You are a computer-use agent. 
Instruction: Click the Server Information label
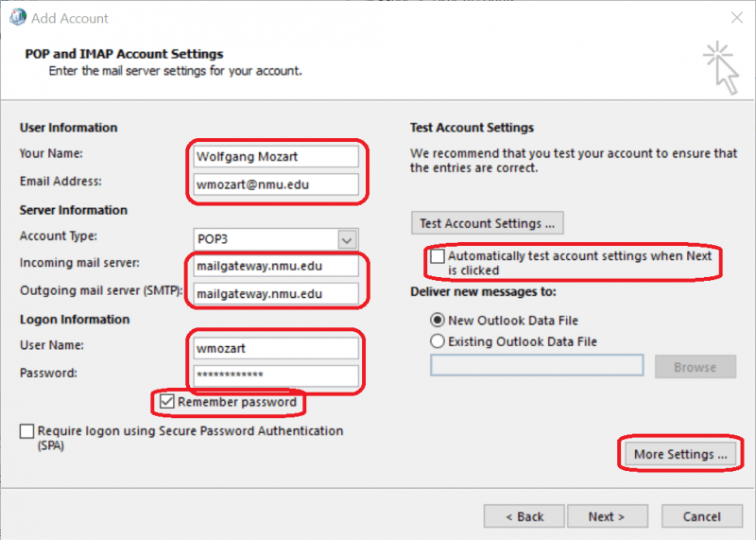click(x=74, y=210)
